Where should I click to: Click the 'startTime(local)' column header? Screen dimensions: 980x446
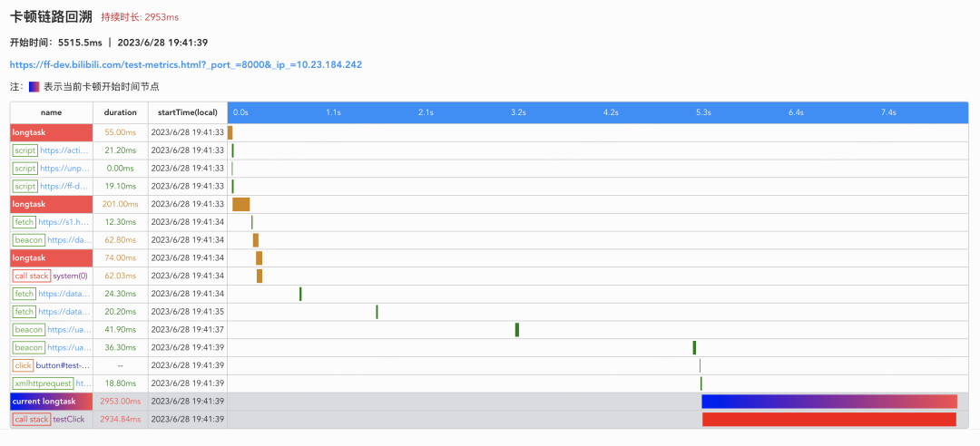188,112
